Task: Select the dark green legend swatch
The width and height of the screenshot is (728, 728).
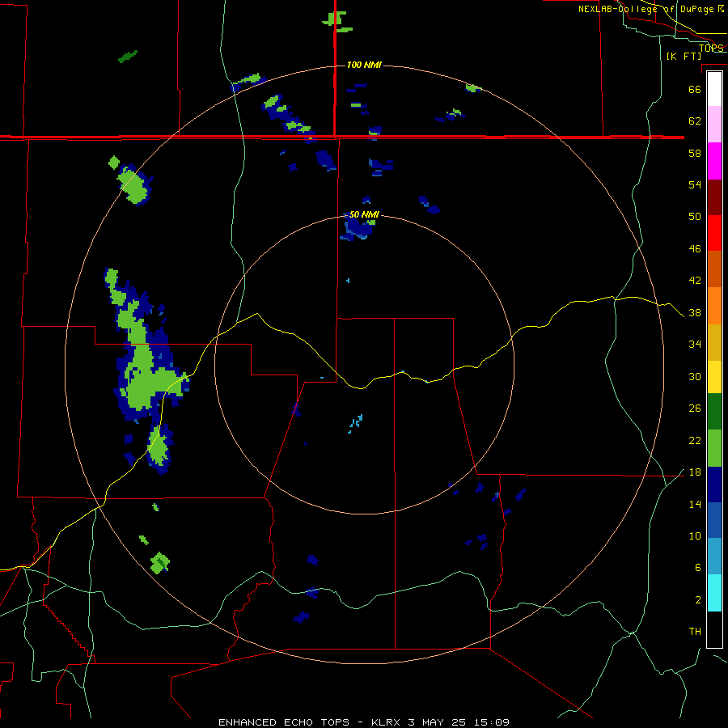Action: (714, 412)
